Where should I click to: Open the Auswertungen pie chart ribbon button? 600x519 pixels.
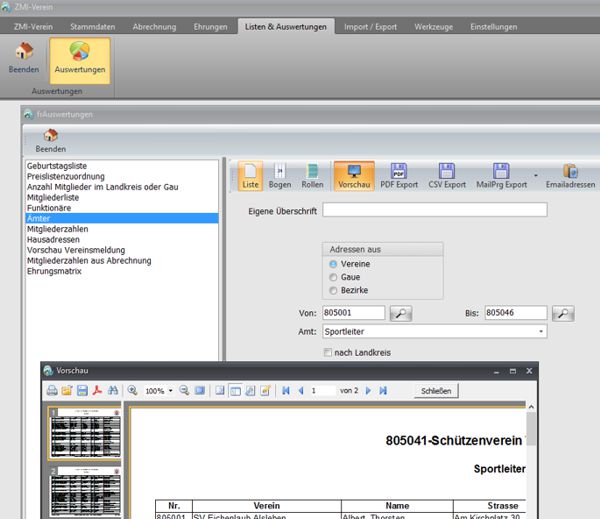pos(80,60)
